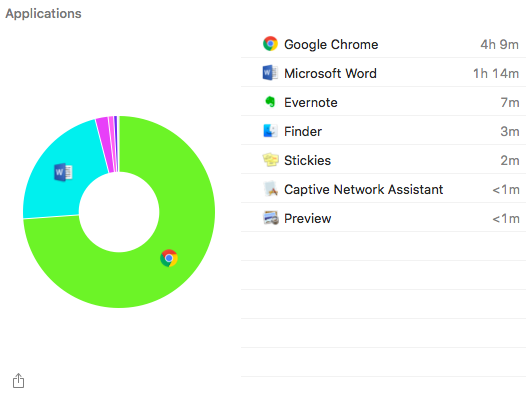Select the Google Chrome 4h 9m row

tap(383, 44)
